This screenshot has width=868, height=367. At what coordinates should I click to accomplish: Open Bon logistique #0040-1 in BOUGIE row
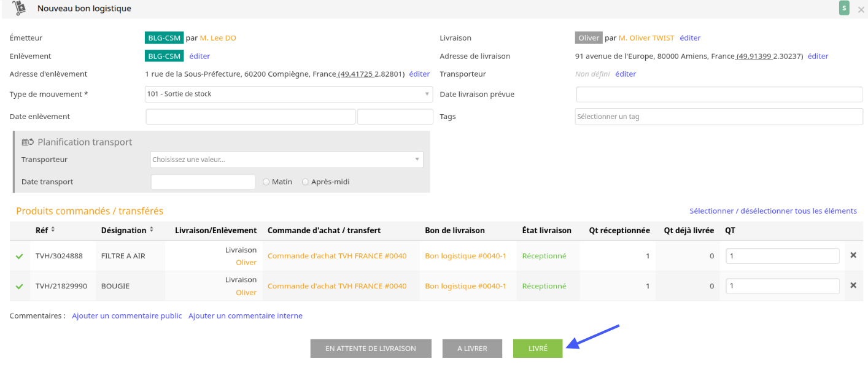465,286
